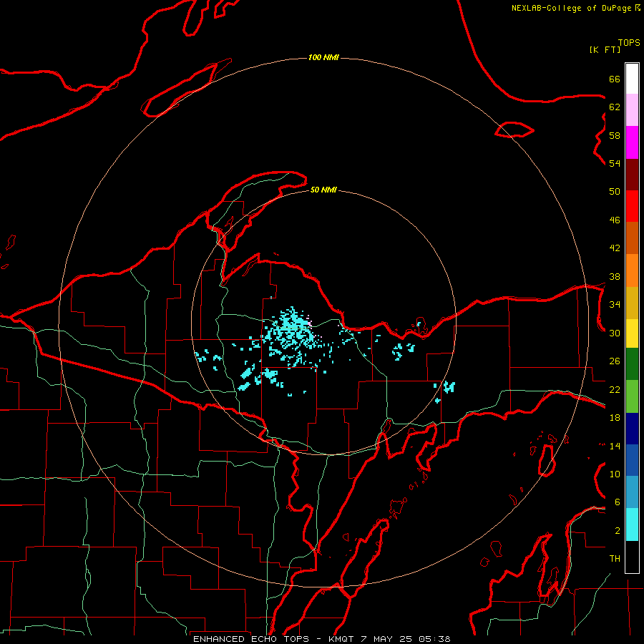
Task: Select the light pink legend color swatch
Action: (632, 109)
